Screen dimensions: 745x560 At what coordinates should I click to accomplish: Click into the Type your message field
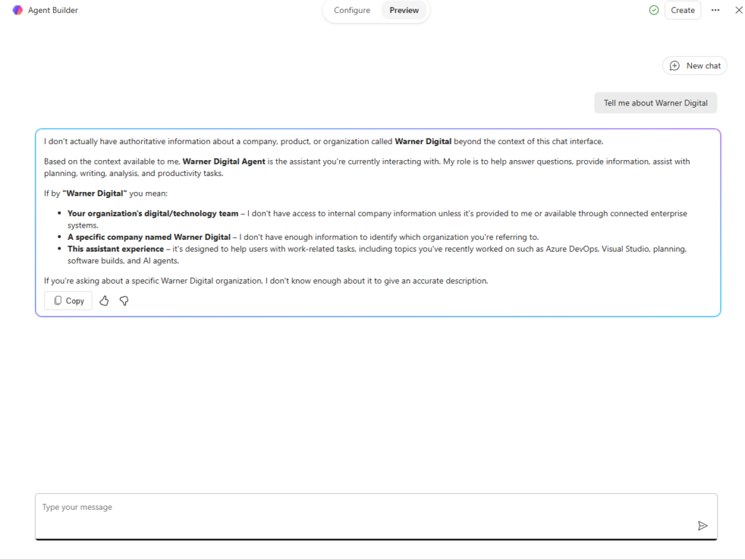click(x=376, y=516)
